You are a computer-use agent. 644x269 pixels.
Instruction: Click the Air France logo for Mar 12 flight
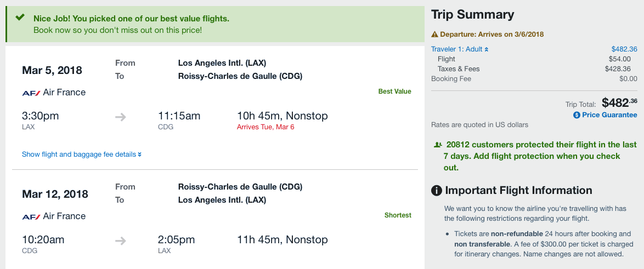(31, 217)
